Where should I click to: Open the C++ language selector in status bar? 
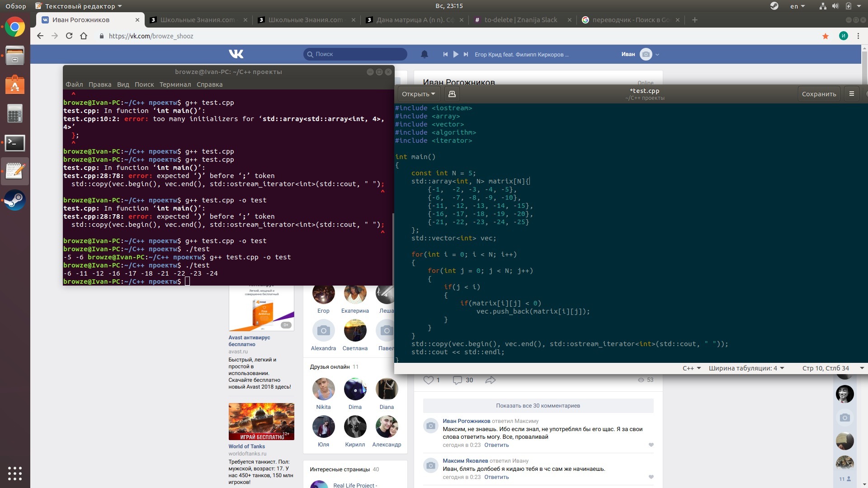tap(691, 368)
